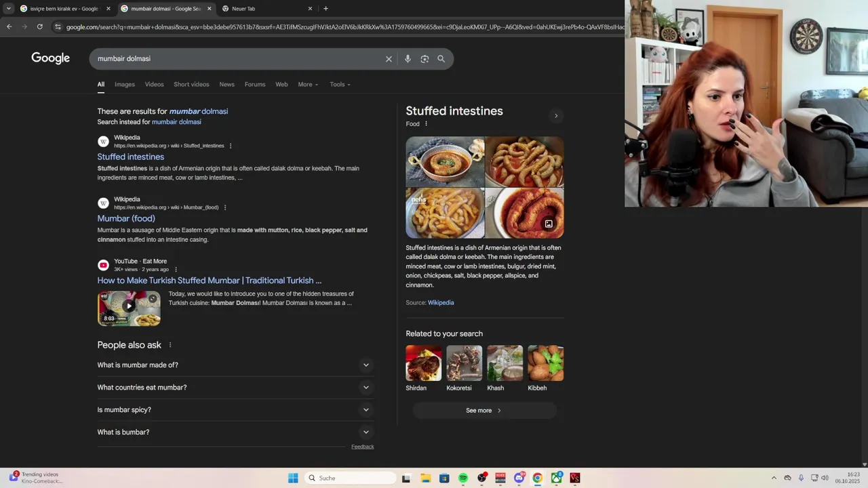Switch to Videos results tab

154,85
